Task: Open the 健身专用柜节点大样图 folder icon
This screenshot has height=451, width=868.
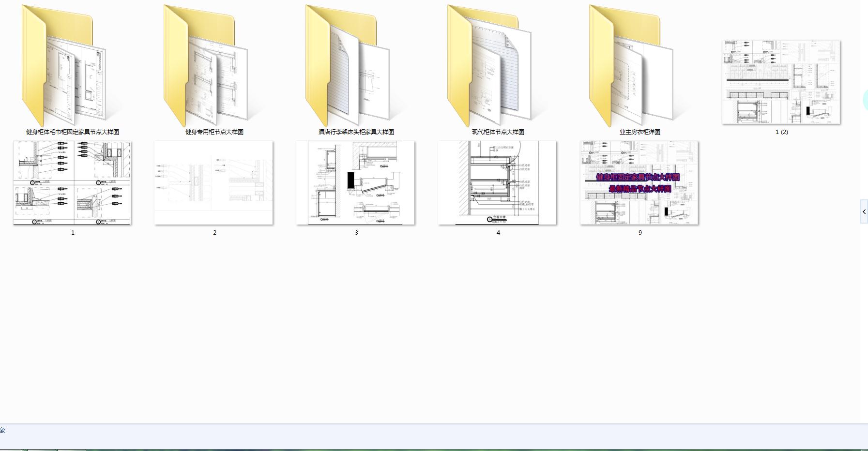Action: click(x=206, y=66)
